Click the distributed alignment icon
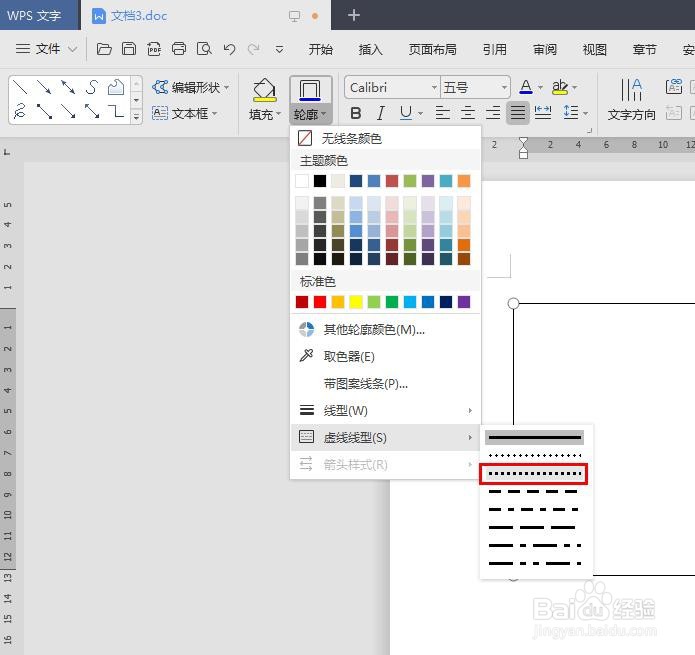695x655 pixels. point(543,113)
